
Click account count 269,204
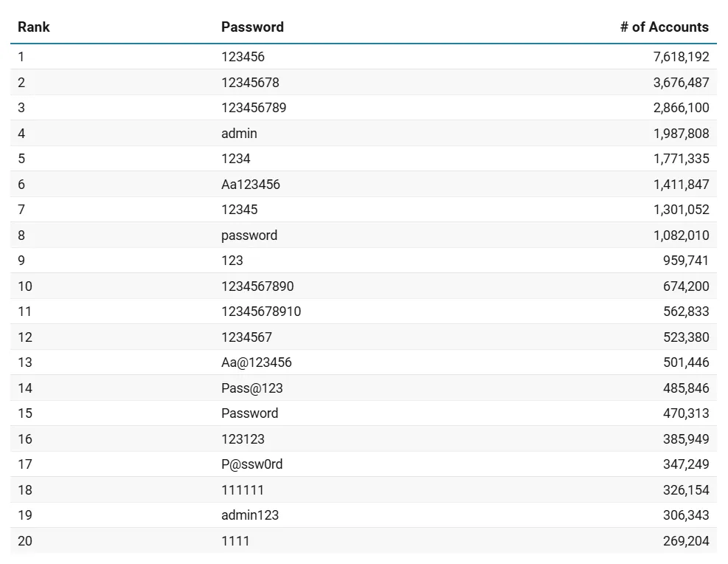point(686,541)
